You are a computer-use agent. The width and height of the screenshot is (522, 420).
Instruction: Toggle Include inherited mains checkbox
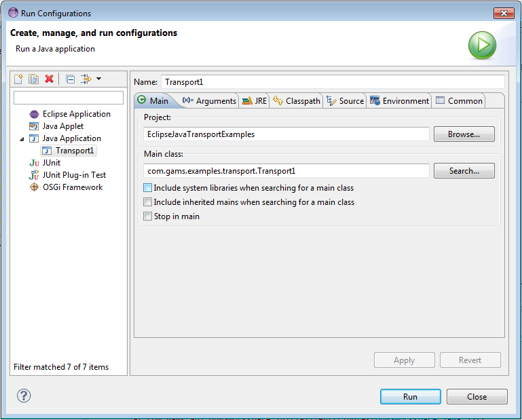pyautogui.click(x=147, y=202)
